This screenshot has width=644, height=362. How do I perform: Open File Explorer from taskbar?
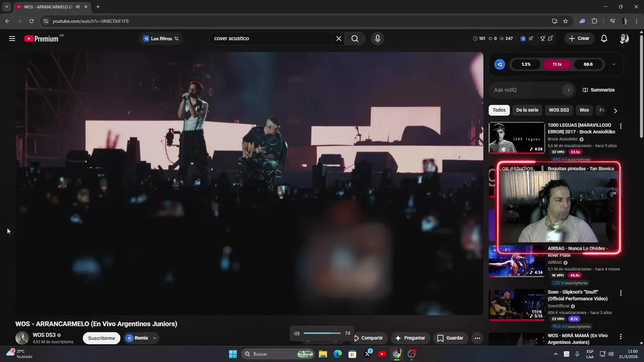point(323,354)
